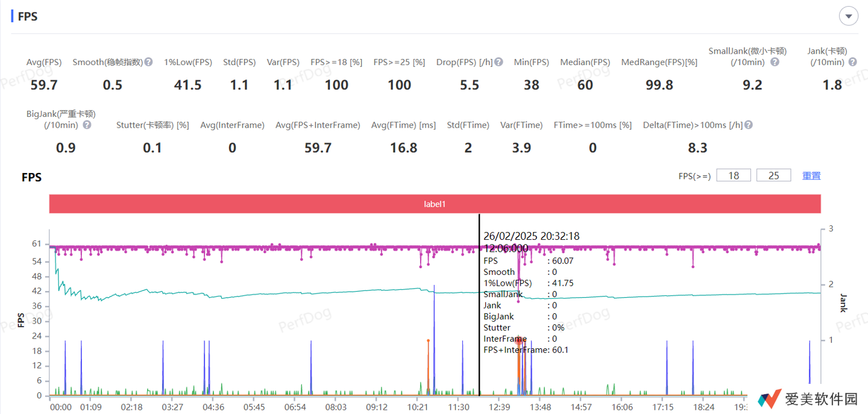This screenshot has height=414, width=868.
Task: Click help icon next to Smooth(稳帧指数)
Action: click(x=148, y=62)
